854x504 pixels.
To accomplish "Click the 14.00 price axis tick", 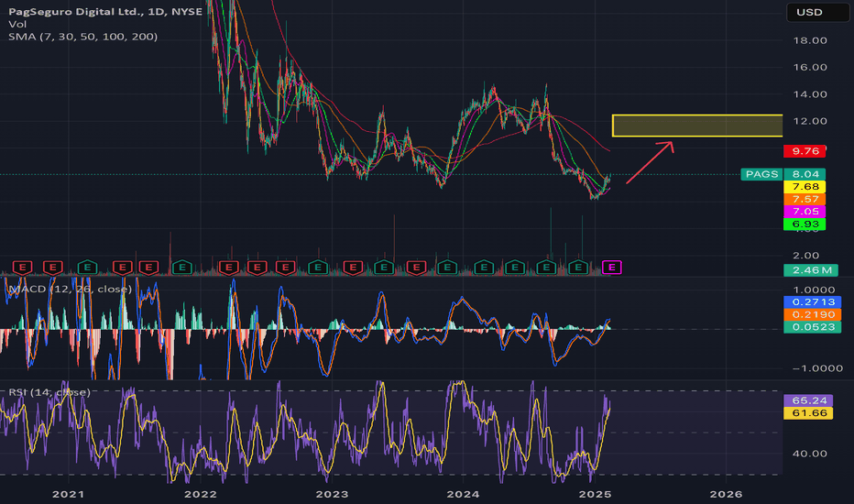I will coord(810,94).
